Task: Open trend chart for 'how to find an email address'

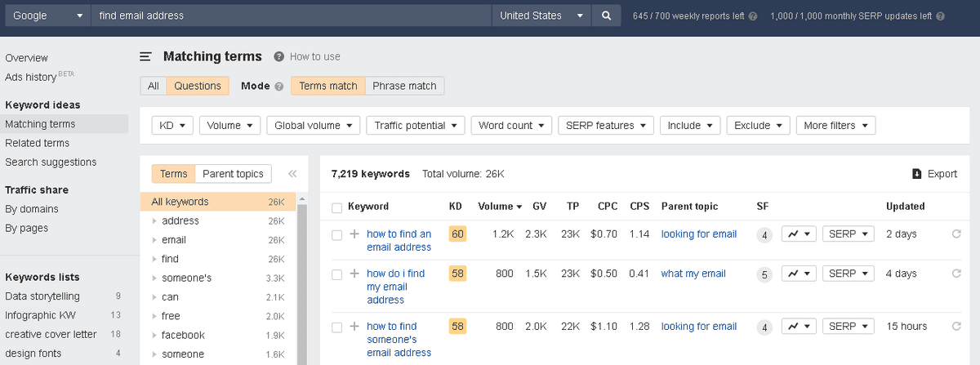Action: click(x=799, y=234)
